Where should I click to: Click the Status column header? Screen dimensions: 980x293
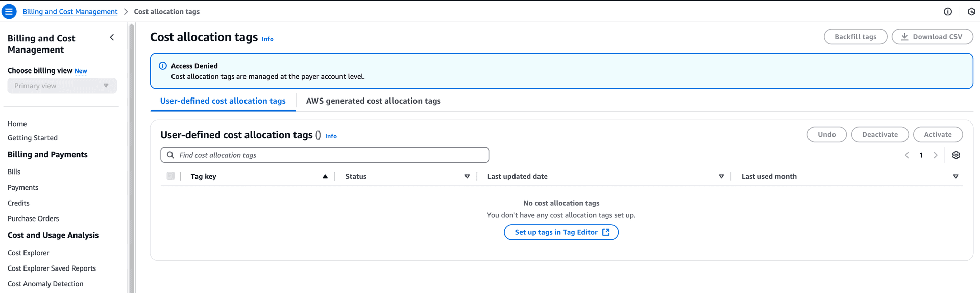pos(356,176)
